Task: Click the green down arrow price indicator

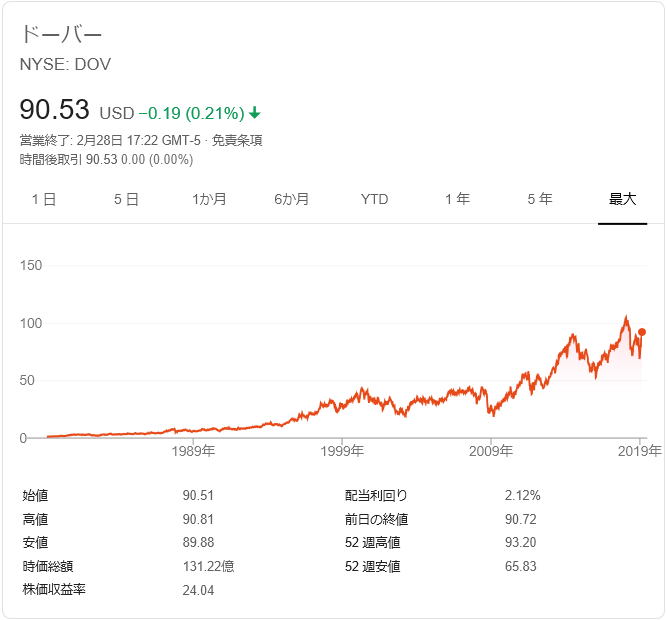Action: click(255, 113)
